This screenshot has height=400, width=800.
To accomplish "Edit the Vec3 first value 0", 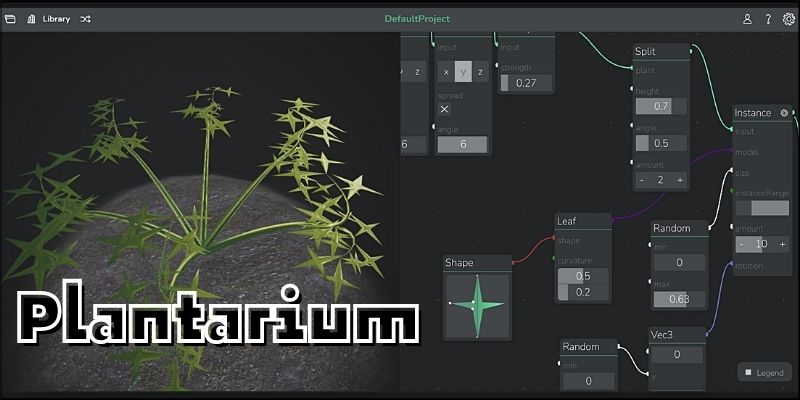I will [x=677, y=355].
